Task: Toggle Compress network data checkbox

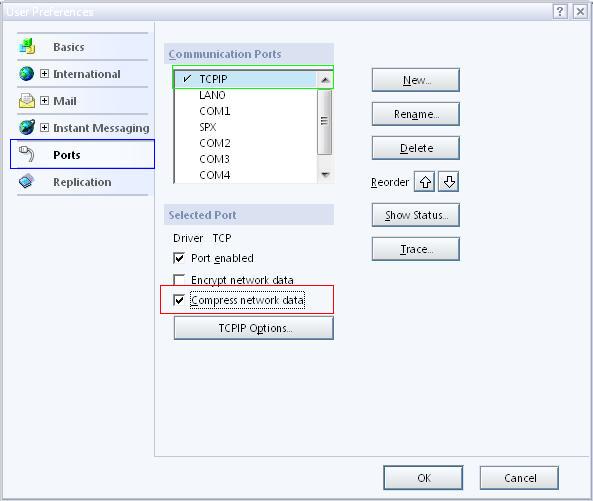Action: pyautogui.click(x=179, y=300)
